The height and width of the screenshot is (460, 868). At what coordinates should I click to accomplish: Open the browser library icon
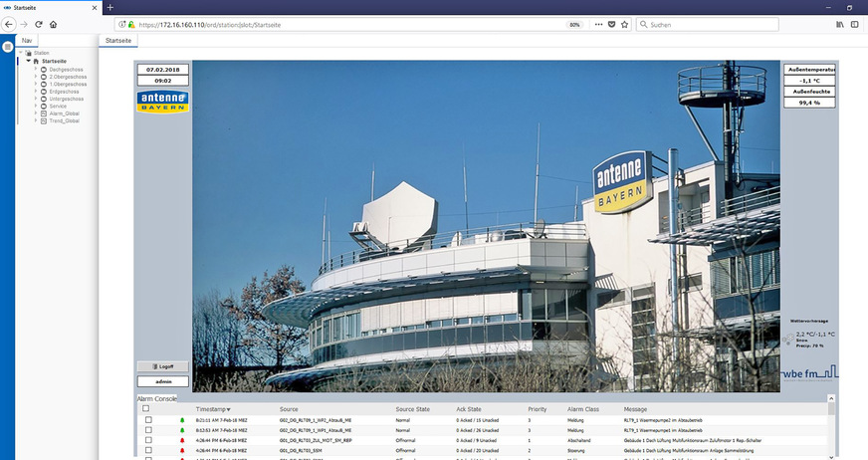pos(840,24)
